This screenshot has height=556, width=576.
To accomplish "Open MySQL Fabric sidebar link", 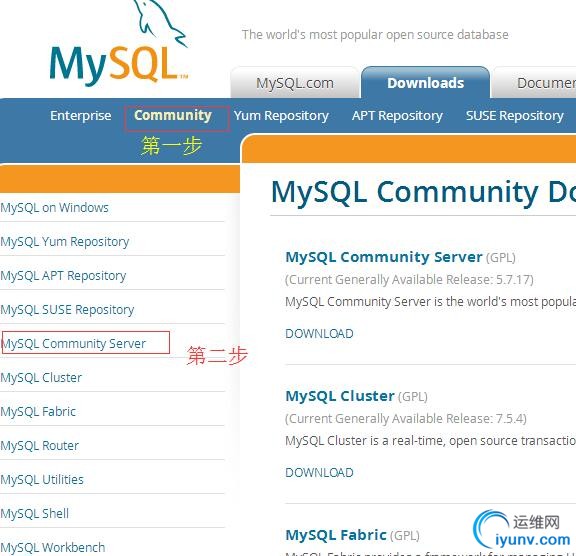I will pyautogui.click(x=38, y=412).
